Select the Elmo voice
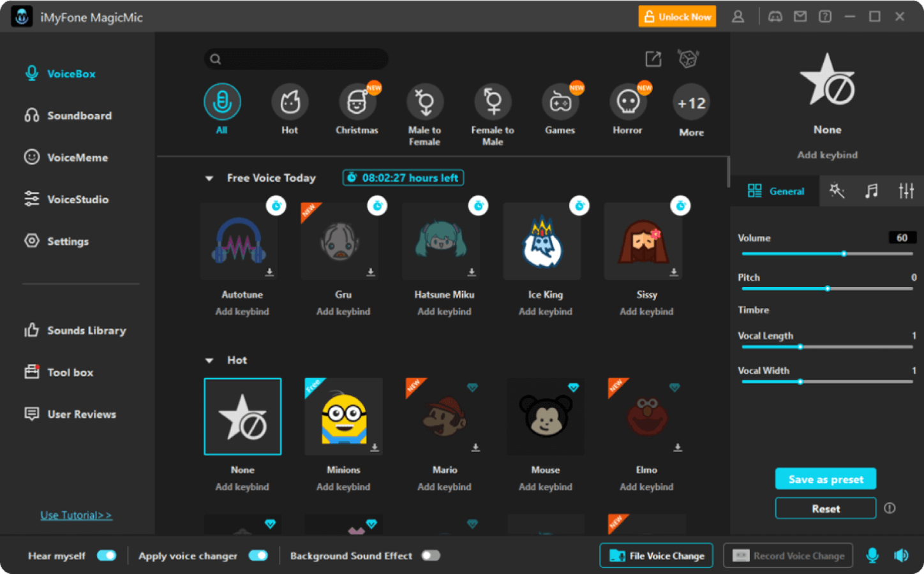 coord(647,416)
